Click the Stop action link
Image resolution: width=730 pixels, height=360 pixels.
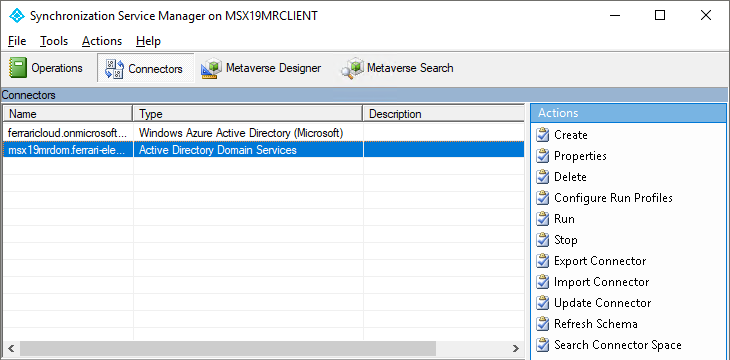pyautogui.click(x=566, y=240)
